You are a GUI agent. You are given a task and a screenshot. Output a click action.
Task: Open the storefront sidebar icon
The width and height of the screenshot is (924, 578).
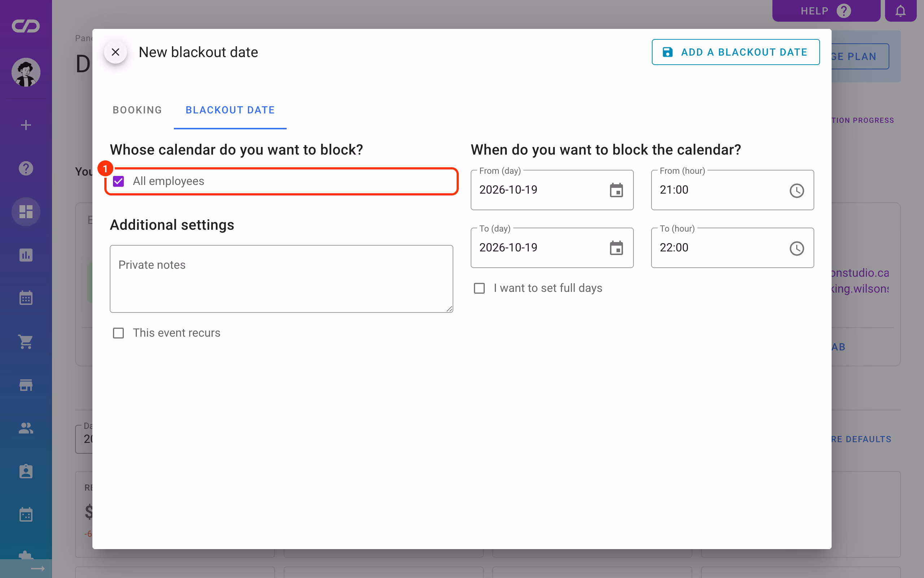pos(26,385)
